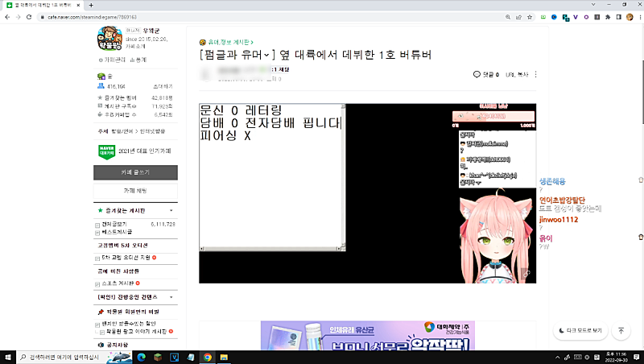Open the Minecraft block taskbar icon
The image size is (644, 364).
(x=158, y=357)
